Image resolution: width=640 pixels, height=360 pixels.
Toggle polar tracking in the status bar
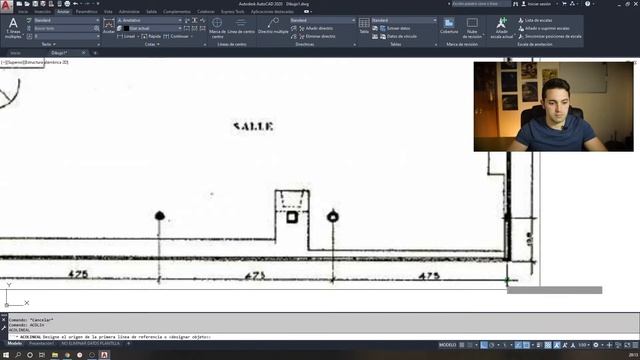tap(491, 345)
